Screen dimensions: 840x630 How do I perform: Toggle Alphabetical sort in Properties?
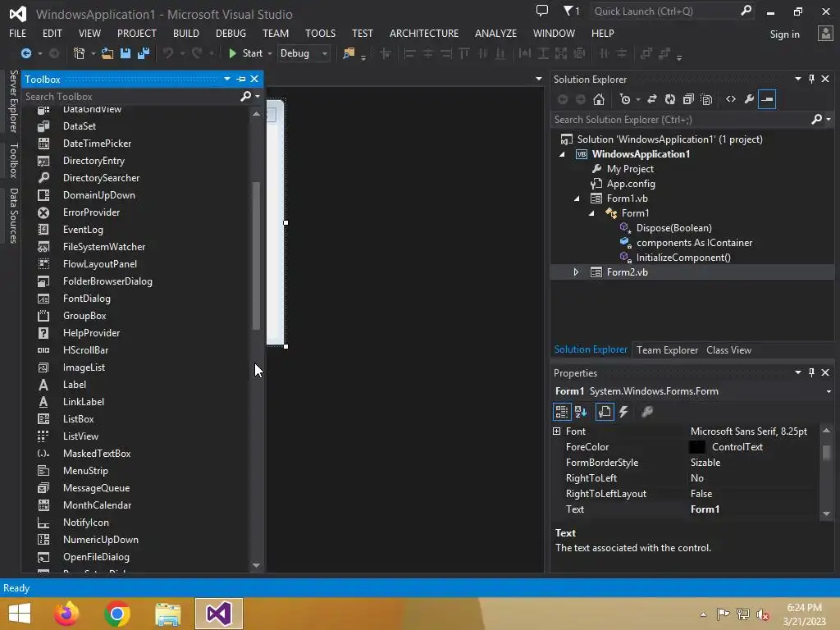[581, 412]
